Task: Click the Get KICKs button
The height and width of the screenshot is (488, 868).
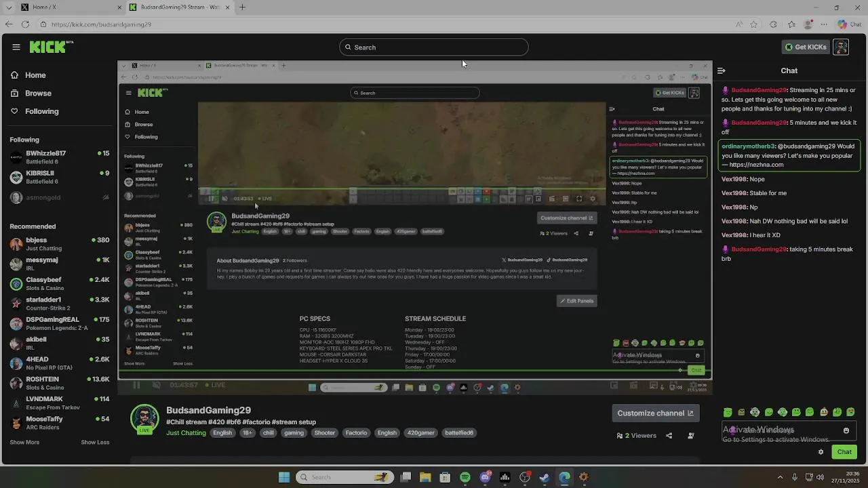Action: click(x=806, y=47)
